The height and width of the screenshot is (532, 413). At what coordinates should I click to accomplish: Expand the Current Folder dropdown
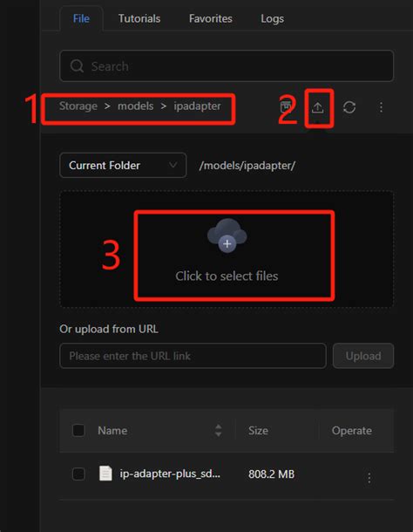pyautogui.click(x=123, y=165)
